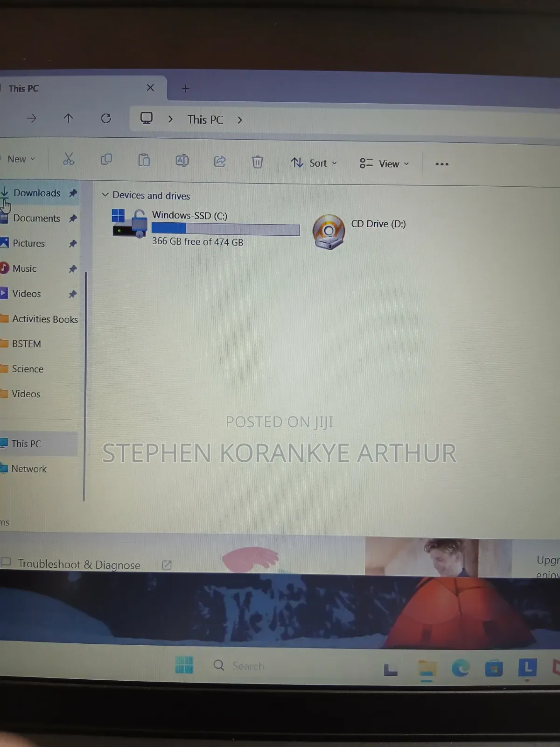The height and width of the screenshot is (747, 560).
Task: Go up one folder level arrow
Action: (x=68, y=118)
